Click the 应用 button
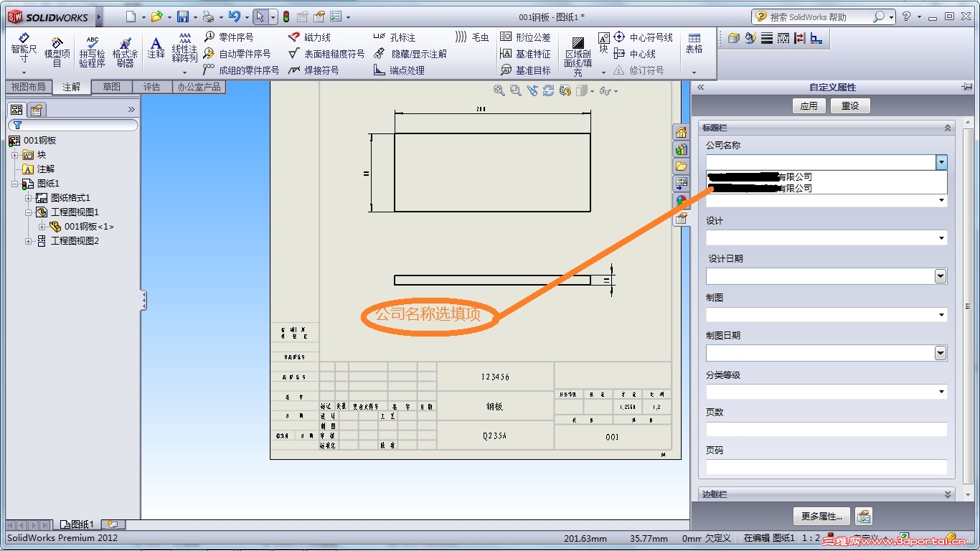 click(x=809, y=106)
